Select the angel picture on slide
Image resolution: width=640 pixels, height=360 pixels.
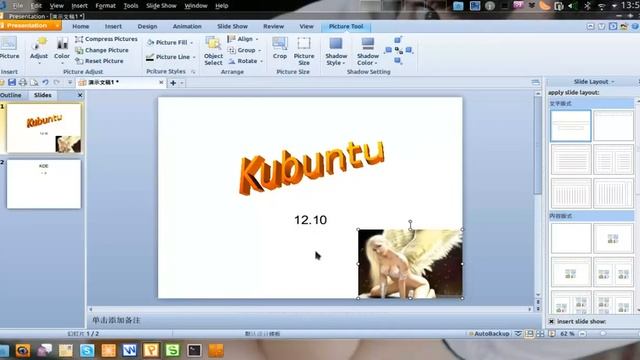click(x=410, y=264)
